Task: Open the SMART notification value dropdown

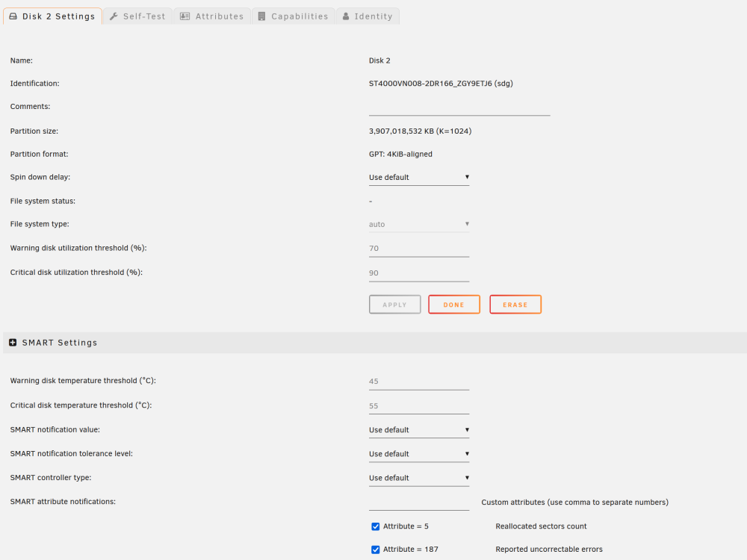Action: click(x=419, y=430)
